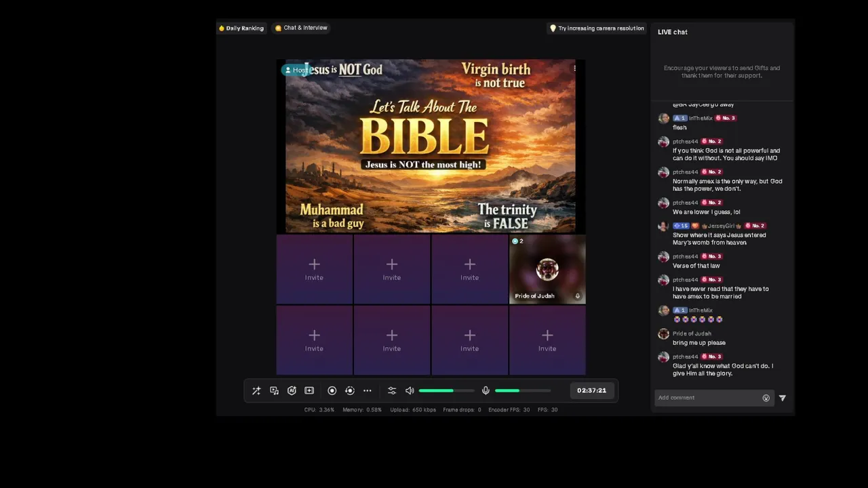The height and width of the screenshot is (488, 868).
Task: Click the InTheMix username above 'flesh'
Action: coord(701,118)
